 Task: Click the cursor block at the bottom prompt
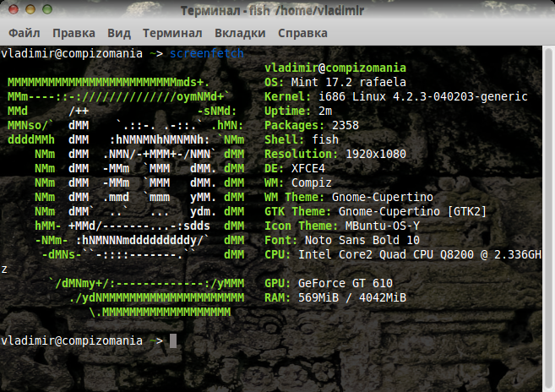click(173, 341)
